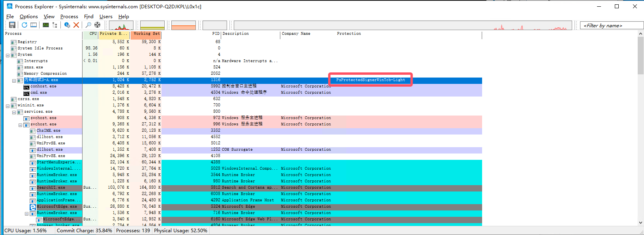Select the dllhost.exe COM Surrogate row

[243, 150]
